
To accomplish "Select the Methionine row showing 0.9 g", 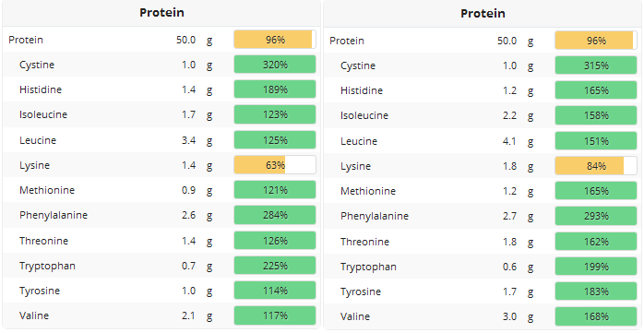I will pos(161,190).
